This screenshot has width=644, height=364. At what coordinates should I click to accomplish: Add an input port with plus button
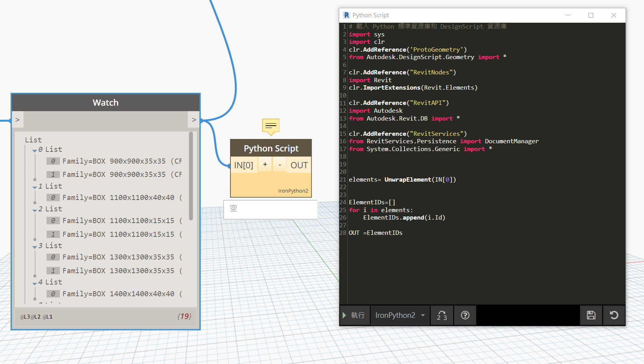click(265, 165)
